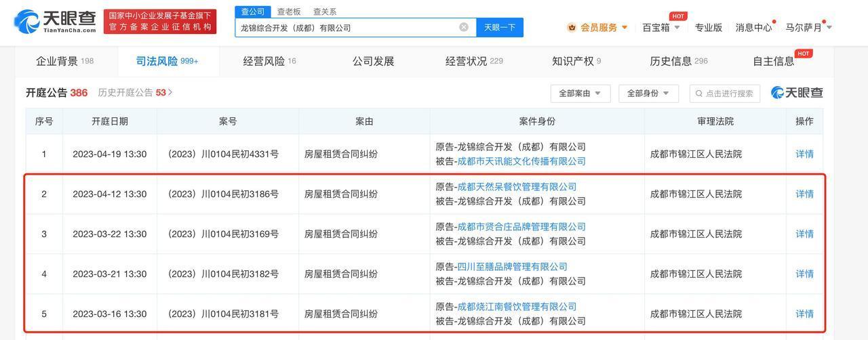Click the 案号 column header
The height and width of the screenshot is (340, 868).
coord(228,121)
